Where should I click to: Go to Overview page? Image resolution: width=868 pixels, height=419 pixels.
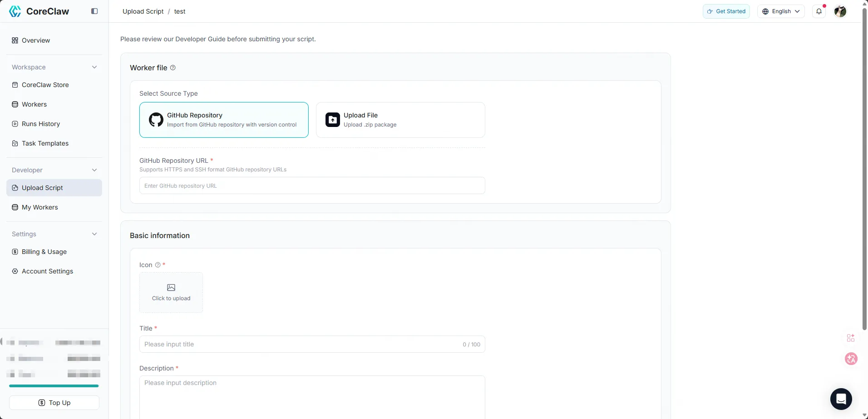54,40
